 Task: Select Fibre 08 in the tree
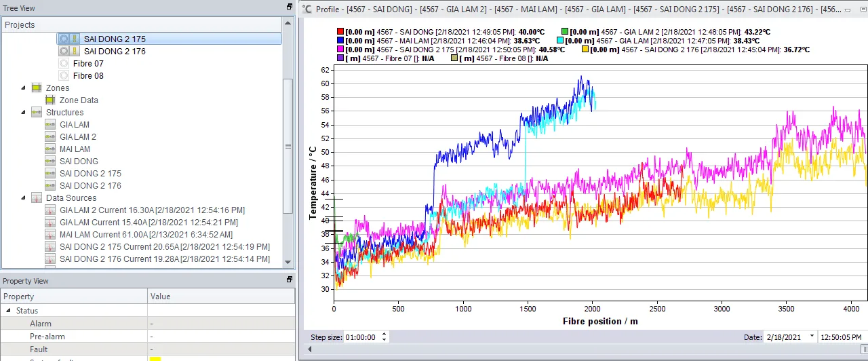pos(88,76)
